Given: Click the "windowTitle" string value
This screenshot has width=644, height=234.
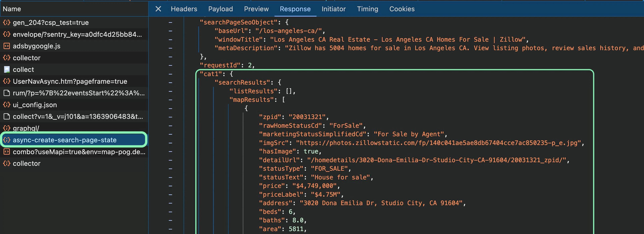Looking at the screenshot, I should coord(398,39).
